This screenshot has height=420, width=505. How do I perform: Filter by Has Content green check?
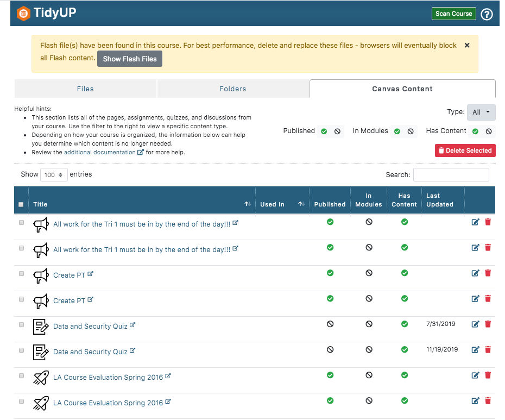pyautogui.click(x=476, y=131)
